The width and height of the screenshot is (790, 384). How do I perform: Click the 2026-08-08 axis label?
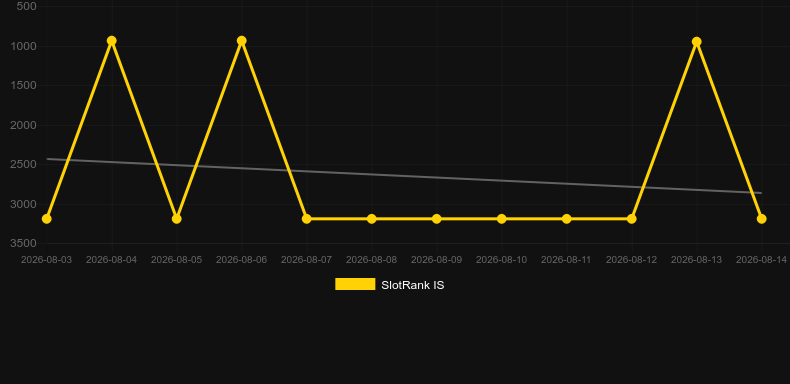click(x=371, y=260)
